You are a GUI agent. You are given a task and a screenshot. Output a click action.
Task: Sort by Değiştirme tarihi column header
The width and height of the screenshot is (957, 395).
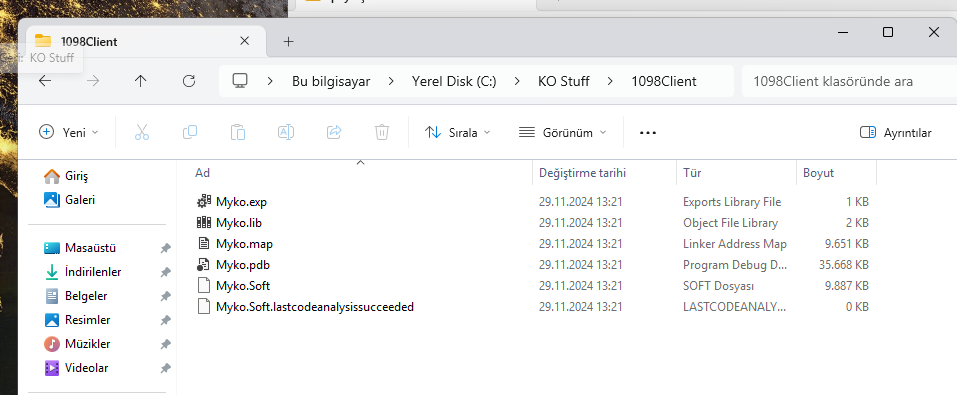pyautogui.click(x=582, y=173)
